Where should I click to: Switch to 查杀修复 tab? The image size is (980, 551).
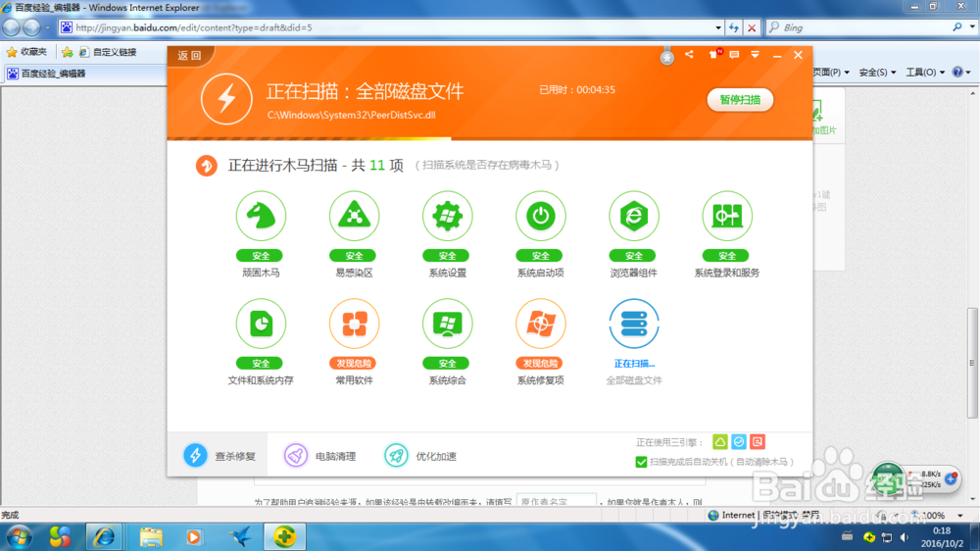pos(219,455)
